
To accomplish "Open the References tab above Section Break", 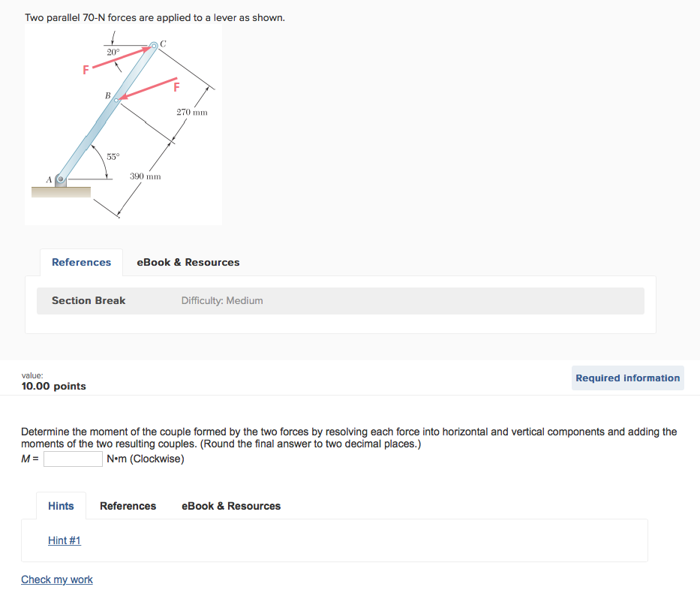I will pos(81,263).
